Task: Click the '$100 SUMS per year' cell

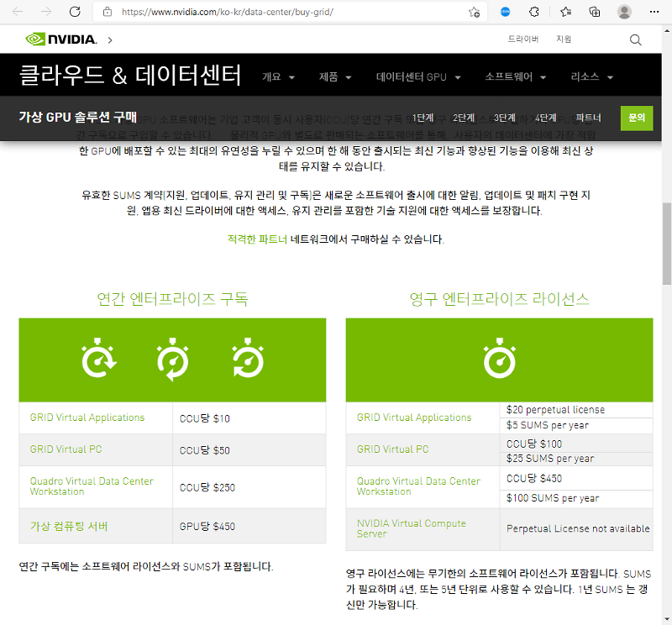Action: (576, 498)
